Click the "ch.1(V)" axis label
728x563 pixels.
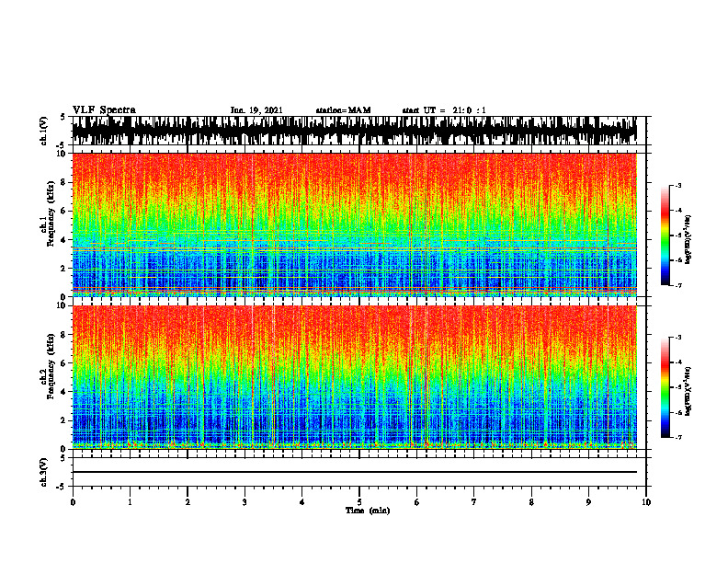[x=44, y=131]
